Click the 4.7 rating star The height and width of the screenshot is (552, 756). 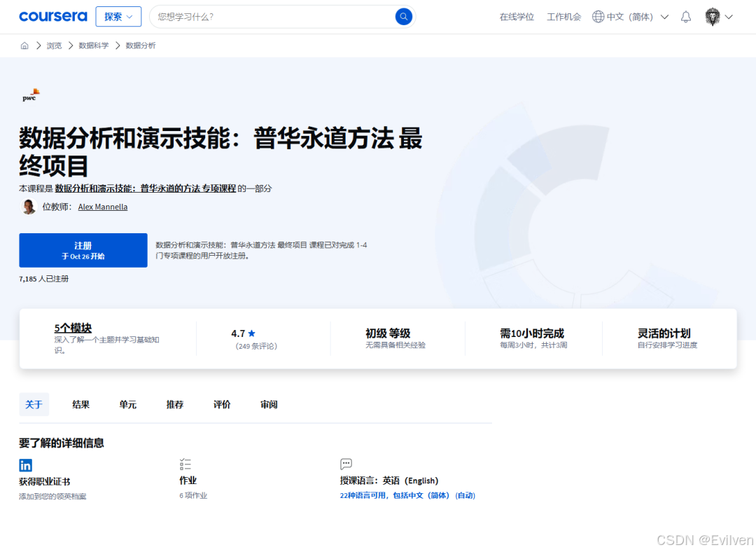[x=252, y=333]
